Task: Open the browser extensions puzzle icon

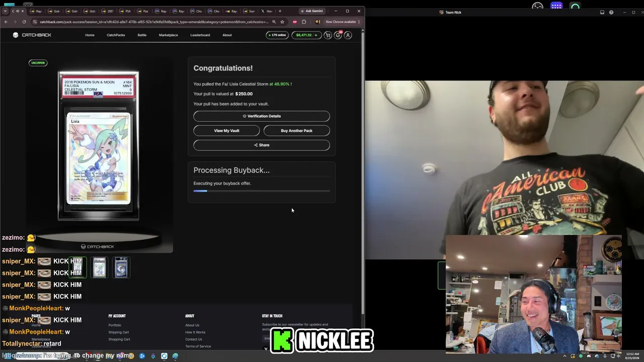Action: click(x=304, y=22)
